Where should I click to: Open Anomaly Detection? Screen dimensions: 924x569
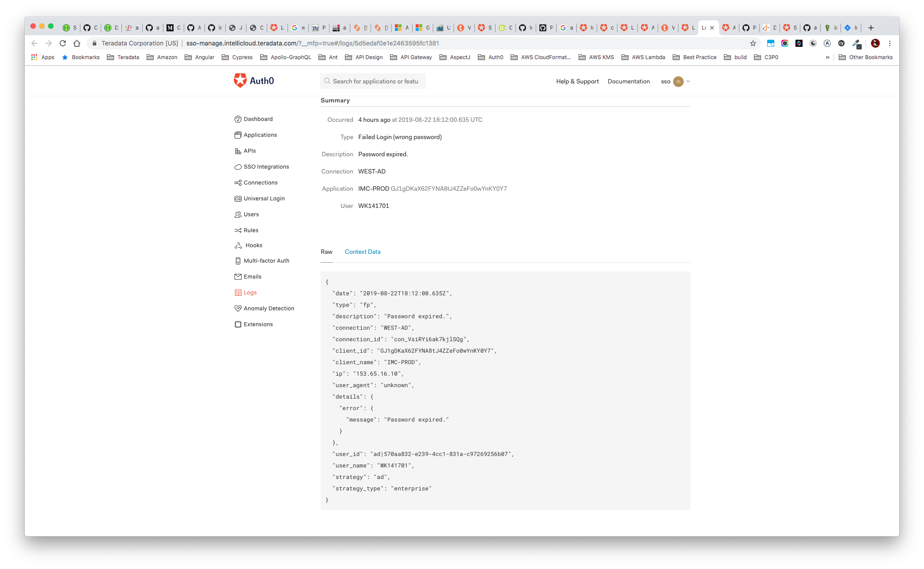click(x=269, y=308)
